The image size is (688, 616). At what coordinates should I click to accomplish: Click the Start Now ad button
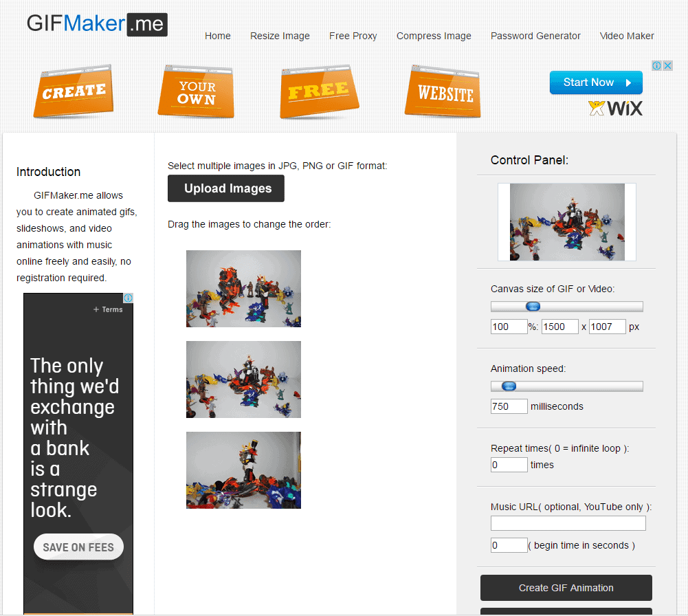click(x=596, y=82)
